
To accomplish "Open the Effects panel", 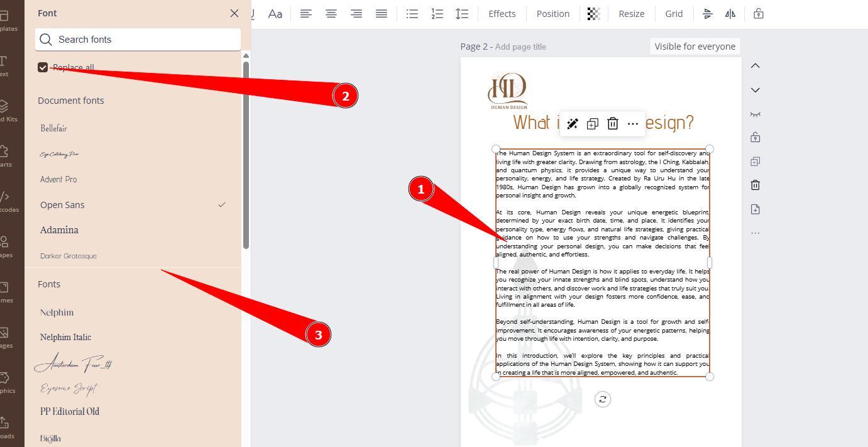I will tap(502, 14).
